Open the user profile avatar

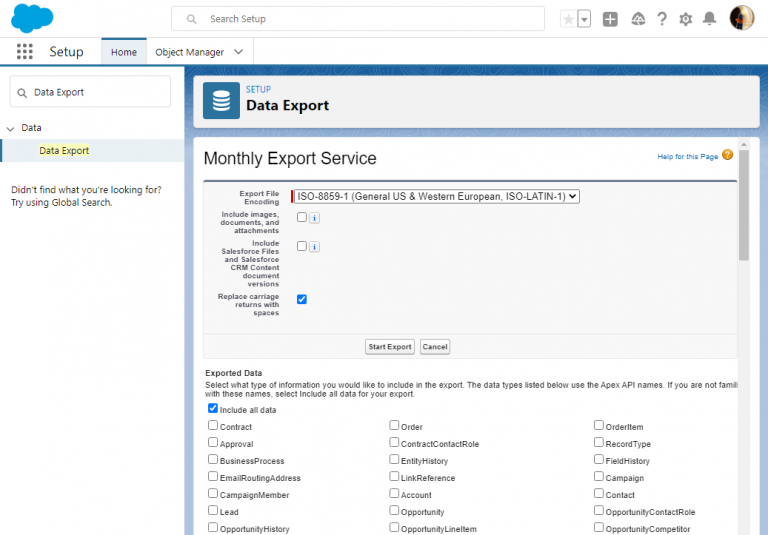point(741,18)
